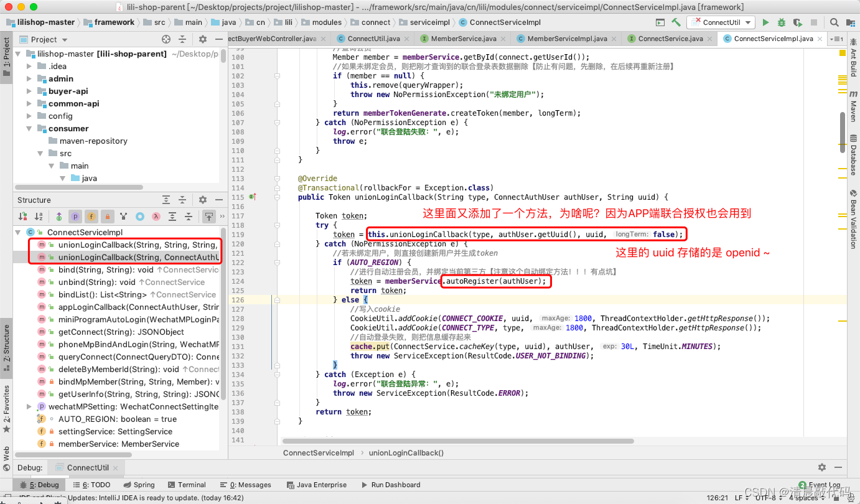Run the ConnectUtil configuration
The width and height of the screenshot is (860, 504).
[x=765, y=22]
